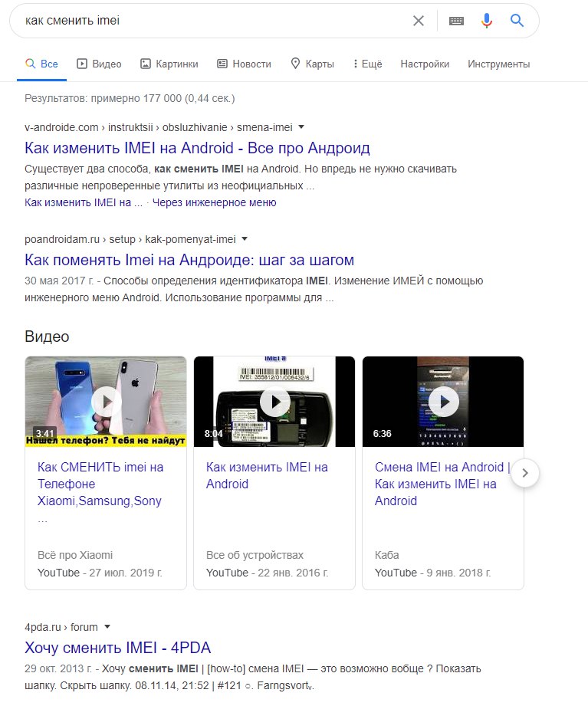Open 'Хочу сменить IMEI - 4PDA' result

click(x=117, y=648)
